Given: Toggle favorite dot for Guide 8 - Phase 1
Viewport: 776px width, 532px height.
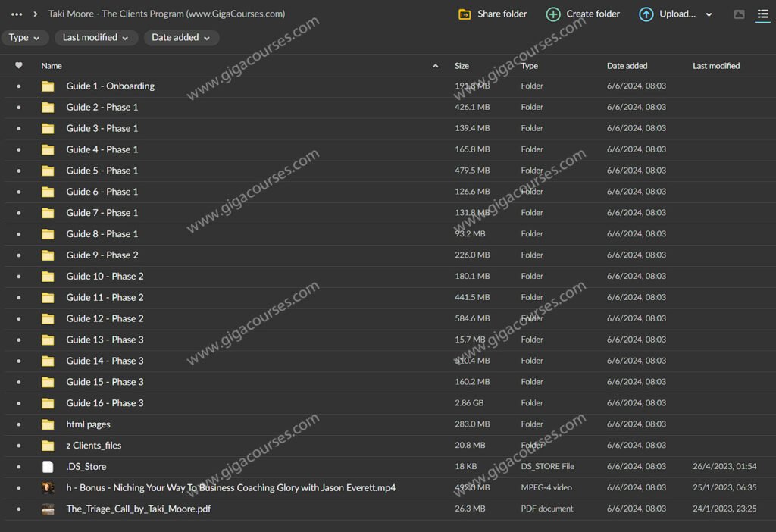Looking at the screenshot, I should pos(19,234).
